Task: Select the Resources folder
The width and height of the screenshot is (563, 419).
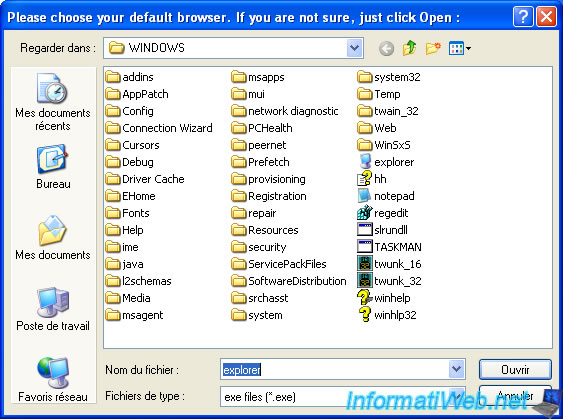Action: (265, 230)
